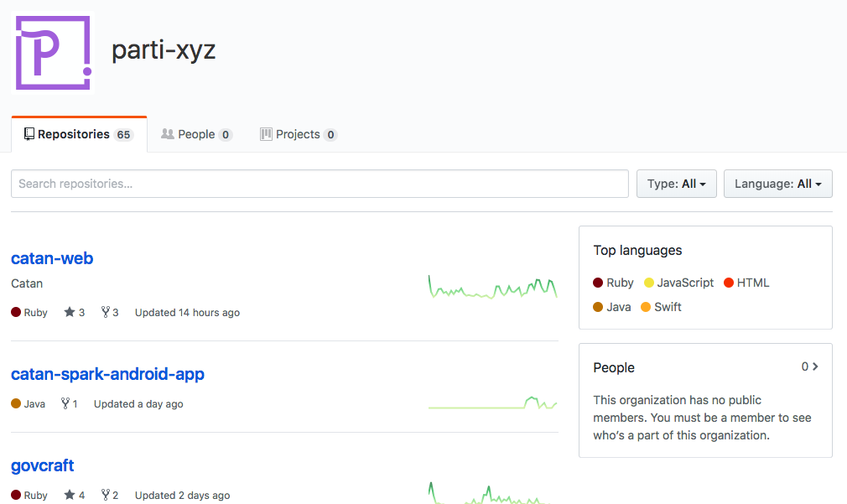Click fork icon on catan-spark-android-app

[x=65, y=403]
